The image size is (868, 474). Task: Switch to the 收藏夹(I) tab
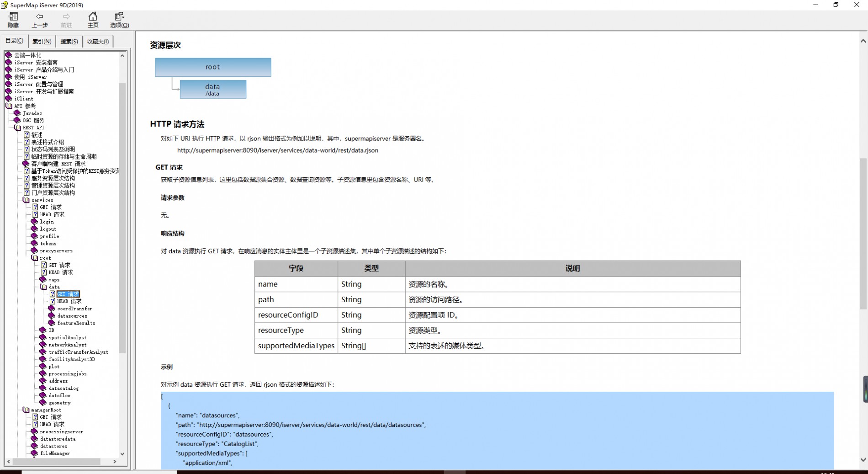pyautogui.click(x=98, y=41)
